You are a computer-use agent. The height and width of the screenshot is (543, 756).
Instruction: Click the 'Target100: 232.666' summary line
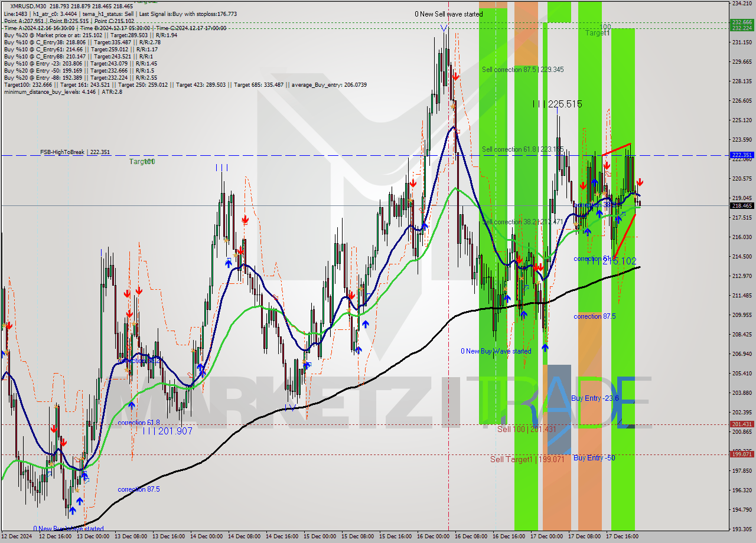click(185, 84)
